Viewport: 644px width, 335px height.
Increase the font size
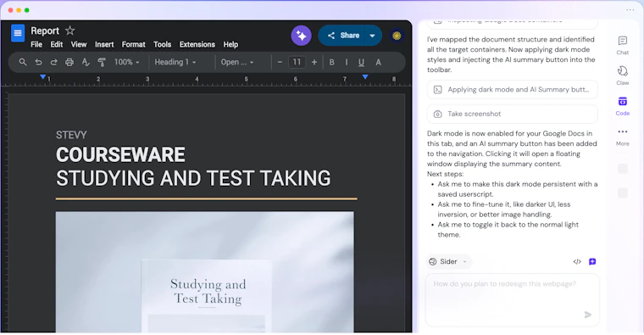[x=314, y=62]
